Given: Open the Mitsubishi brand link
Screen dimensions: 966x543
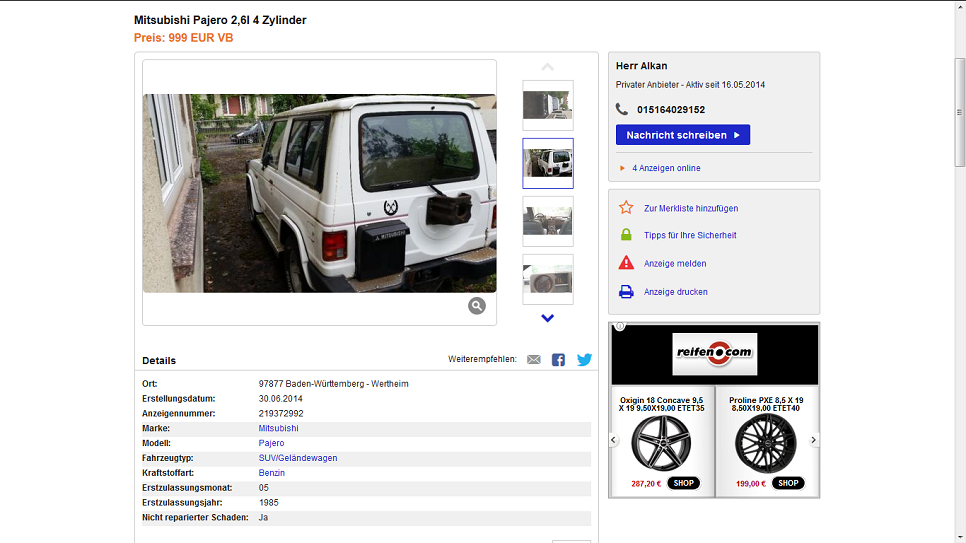Looking at the screenshot, I should click(278, 428).
